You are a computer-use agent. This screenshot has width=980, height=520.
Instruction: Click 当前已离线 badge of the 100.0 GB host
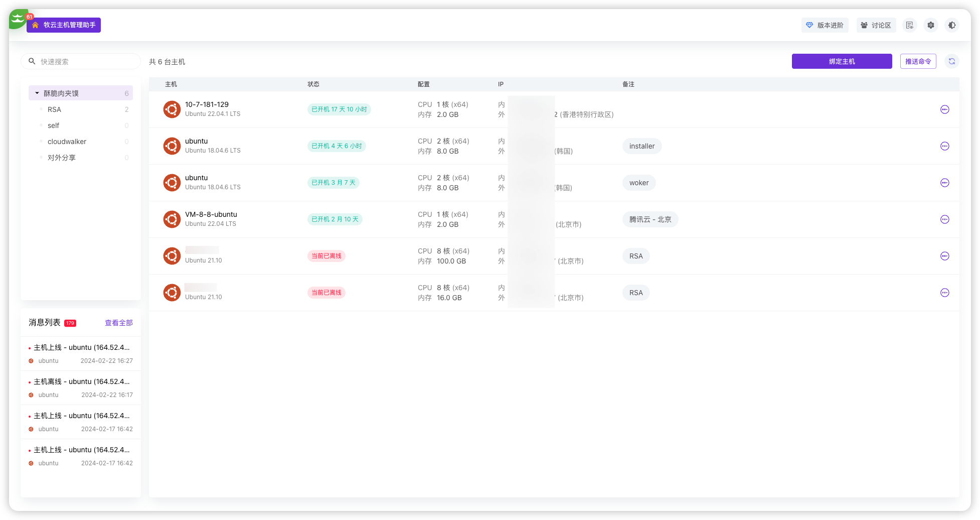click(326, 256)
